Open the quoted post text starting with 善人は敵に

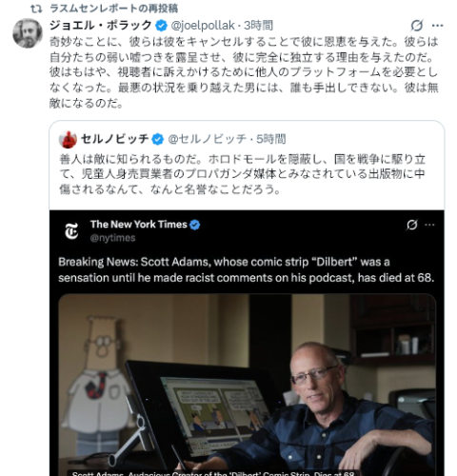click(242, 174)
